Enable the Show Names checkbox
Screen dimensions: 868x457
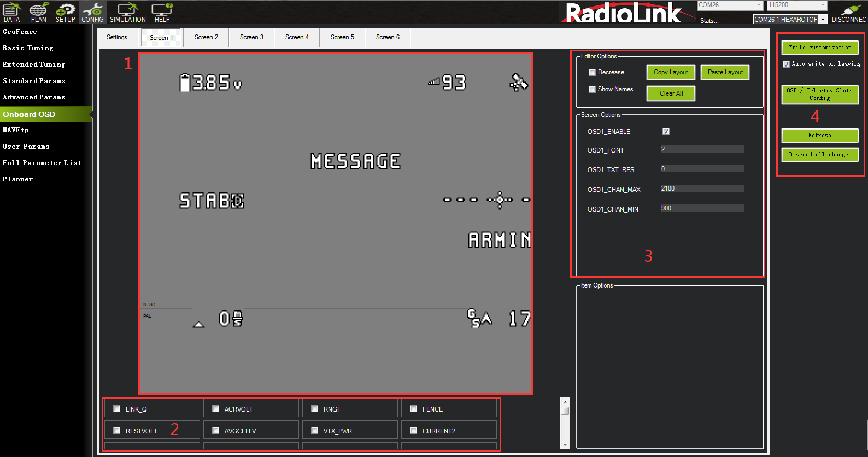pos(592,90)
